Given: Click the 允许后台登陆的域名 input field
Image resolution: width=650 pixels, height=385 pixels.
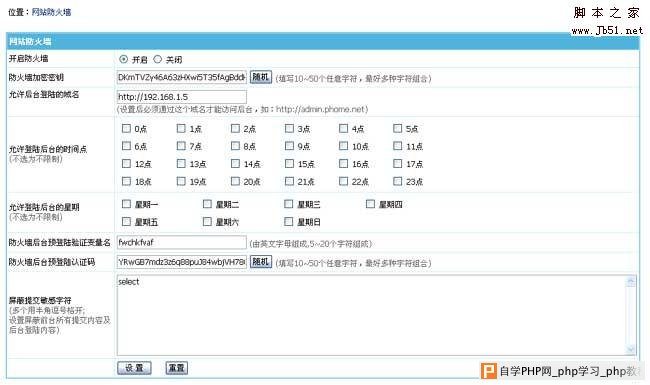Looking at the screenshot, I should click(182, 97).
